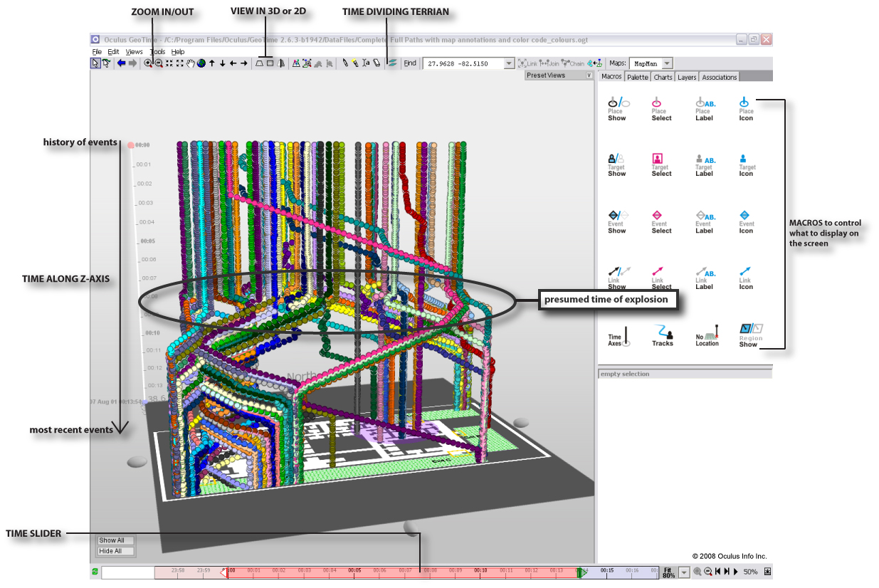The image size is (879, 588).
Task: Open the coordinates Find dropdown arrow
Action: pyautogui.click(x=508, y=63)
